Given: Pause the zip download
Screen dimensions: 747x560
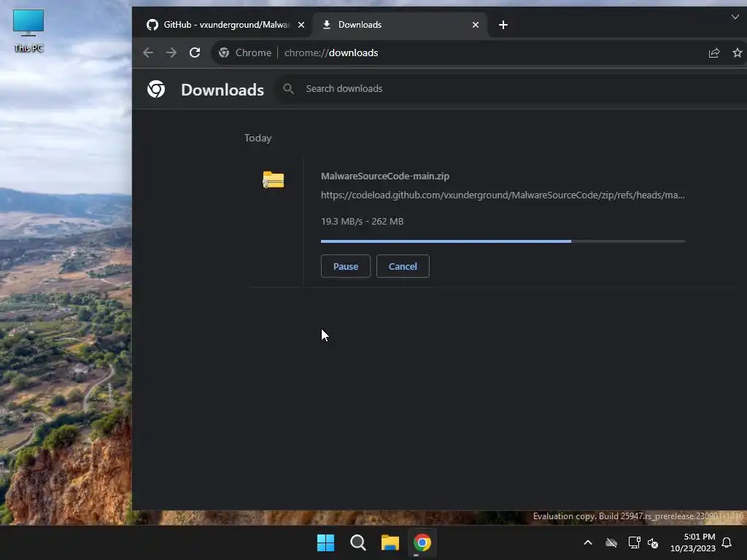Looking at the screenshot, I should 345,266.
